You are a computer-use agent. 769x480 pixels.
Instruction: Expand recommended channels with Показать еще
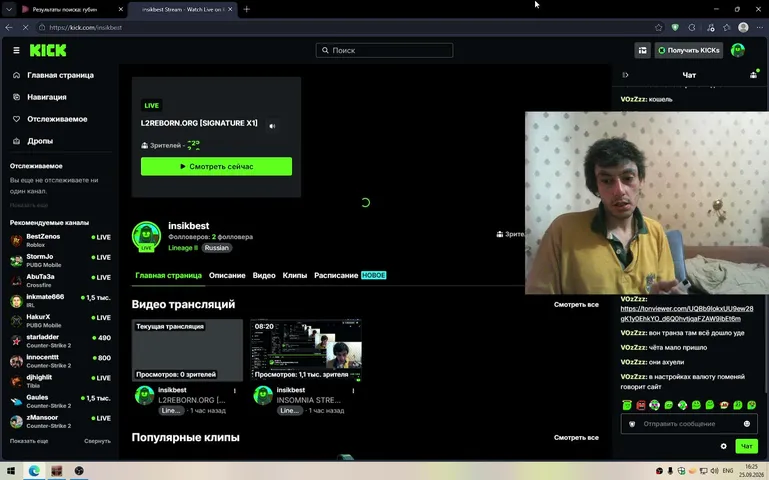pyautogui.click(x=29, y=441)
